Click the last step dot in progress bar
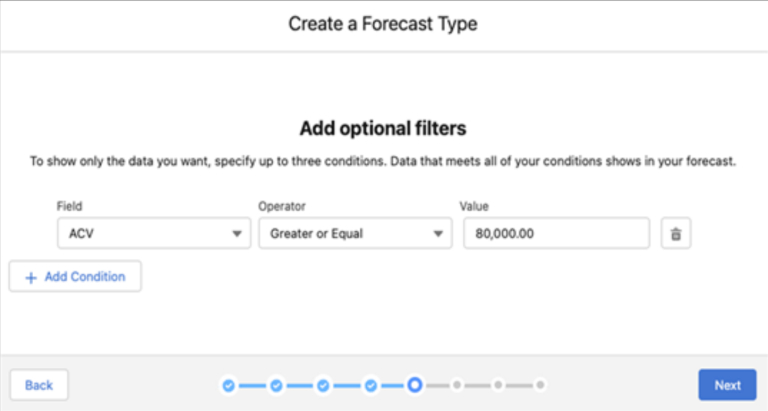Viewport: 768px width, 411px height. tap(540, 385)
